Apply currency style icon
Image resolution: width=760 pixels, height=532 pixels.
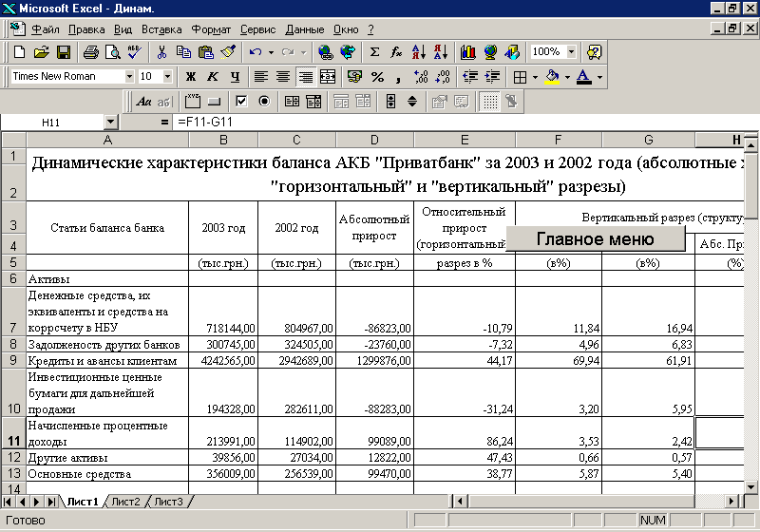354,77
